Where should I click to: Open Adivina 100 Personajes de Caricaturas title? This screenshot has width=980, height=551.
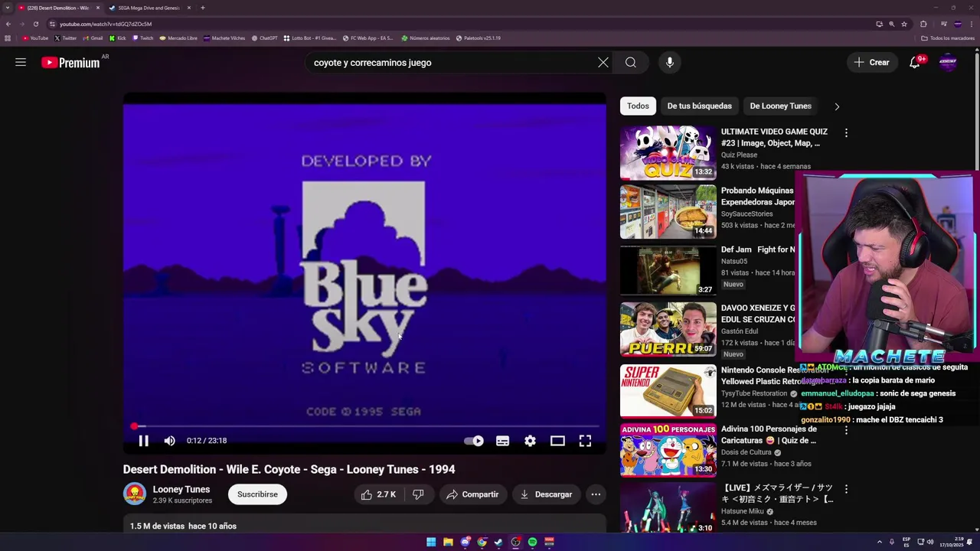tap(769, 435)
